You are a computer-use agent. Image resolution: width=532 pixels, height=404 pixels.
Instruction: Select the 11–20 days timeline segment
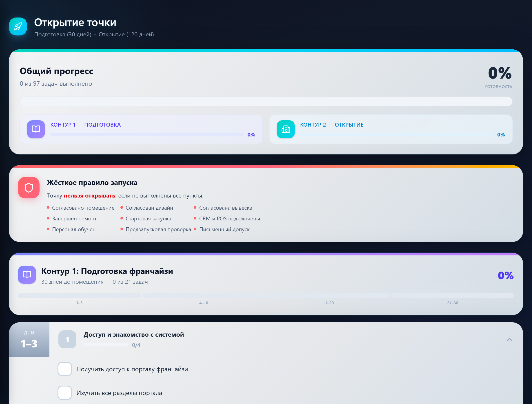tap(328, 295)
